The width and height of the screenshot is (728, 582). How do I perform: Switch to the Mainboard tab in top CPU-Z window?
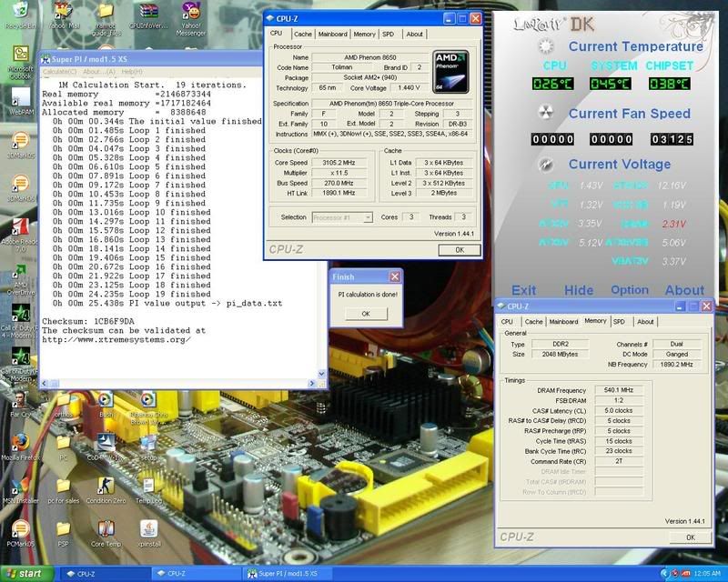pyautogui.click(x=332, y=34)
